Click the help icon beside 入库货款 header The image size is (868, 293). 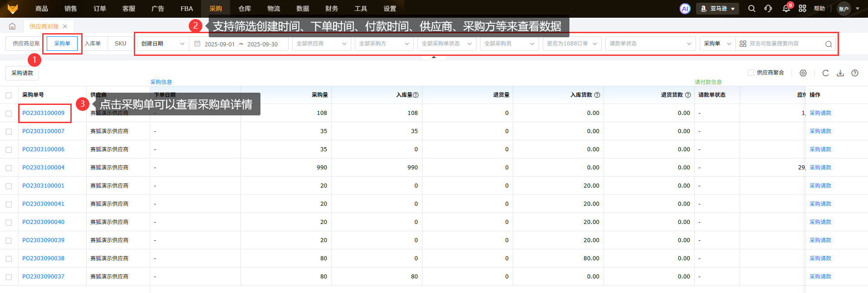pyautogui.click(x=597, y=95)
